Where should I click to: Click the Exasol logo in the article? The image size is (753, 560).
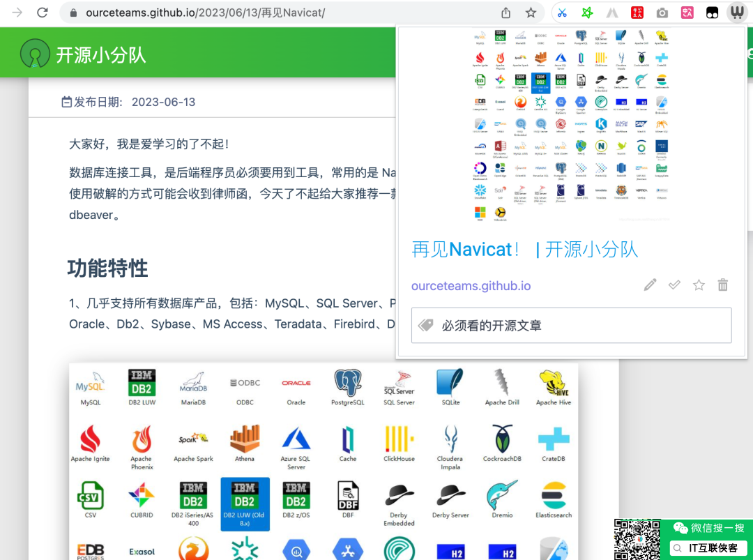pyautogui.click(x=142, y=552)
